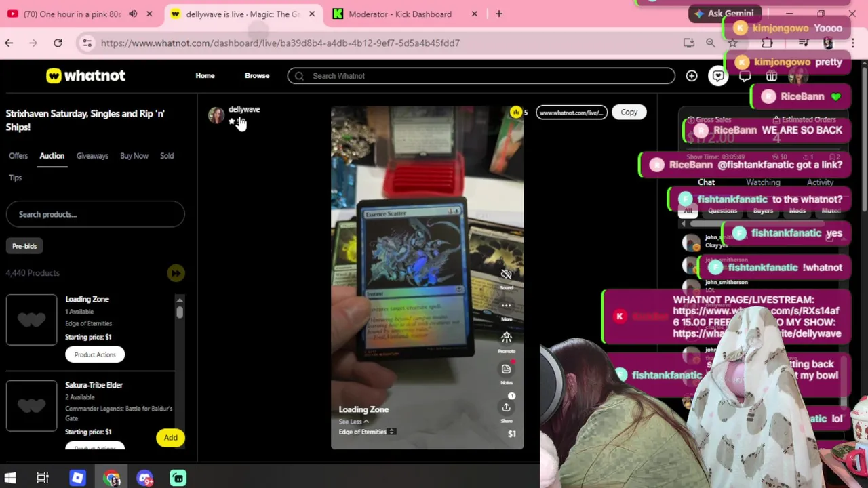Open the Watching tab
The image size is (868, 488).
[x=763, y=182]
